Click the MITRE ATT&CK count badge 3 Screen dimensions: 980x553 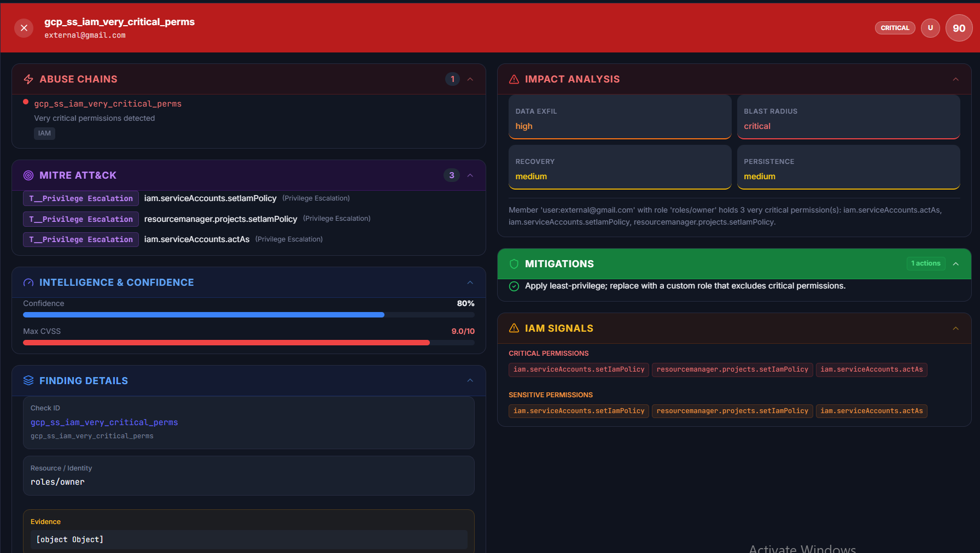[451, 175]
